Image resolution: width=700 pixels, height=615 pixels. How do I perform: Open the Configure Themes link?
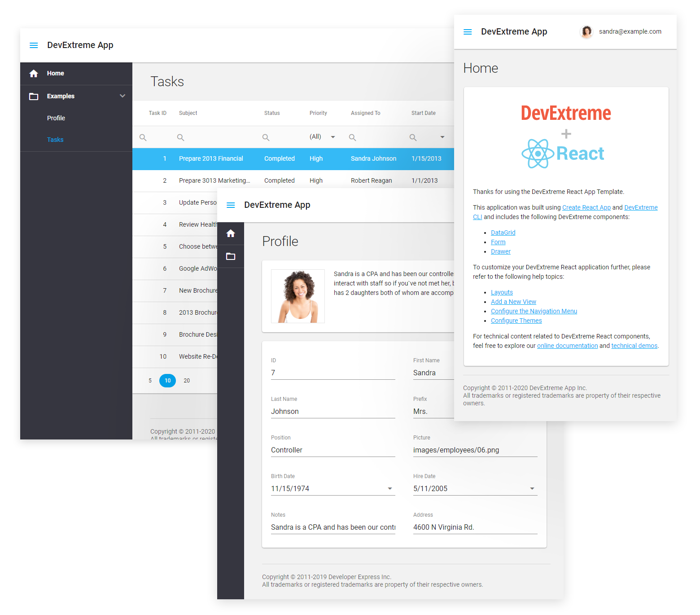click(x=516, y=321)
